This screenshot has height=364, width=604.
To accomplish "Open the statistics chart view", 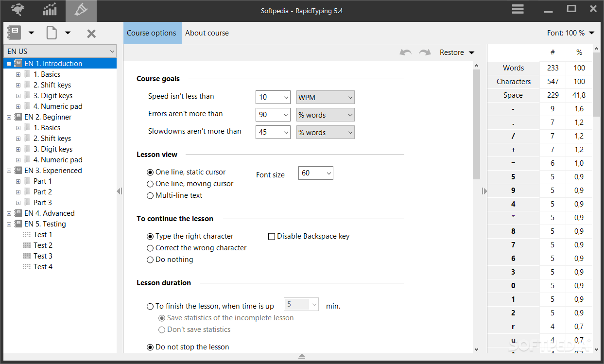I will point(50,10).
